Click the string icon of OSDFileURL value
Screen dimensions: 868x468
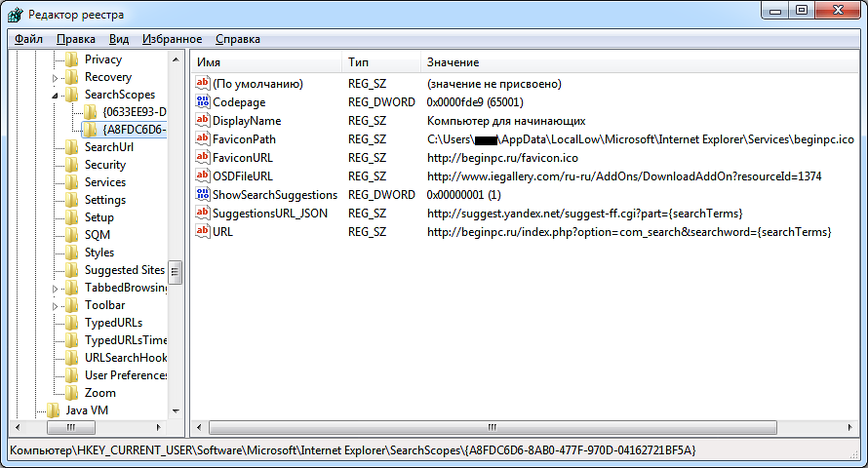(x=203, y=175)
